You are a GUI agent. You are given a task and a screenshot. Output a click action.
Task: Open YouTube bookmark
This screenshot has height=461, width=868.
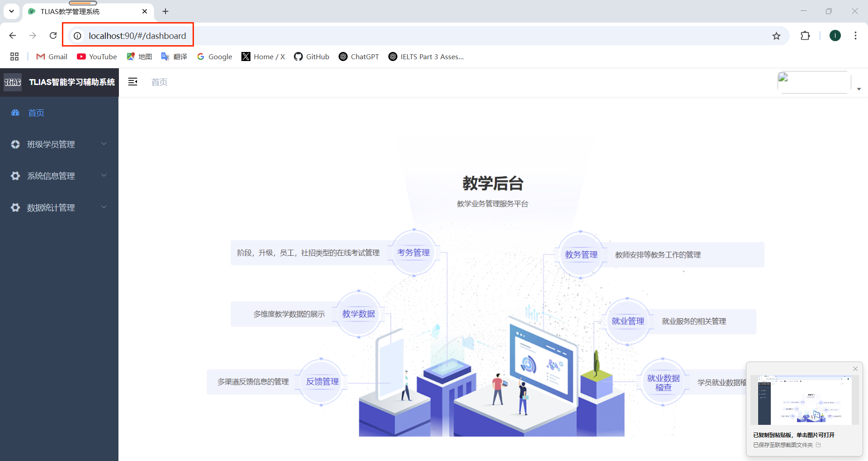pos(97,56)
